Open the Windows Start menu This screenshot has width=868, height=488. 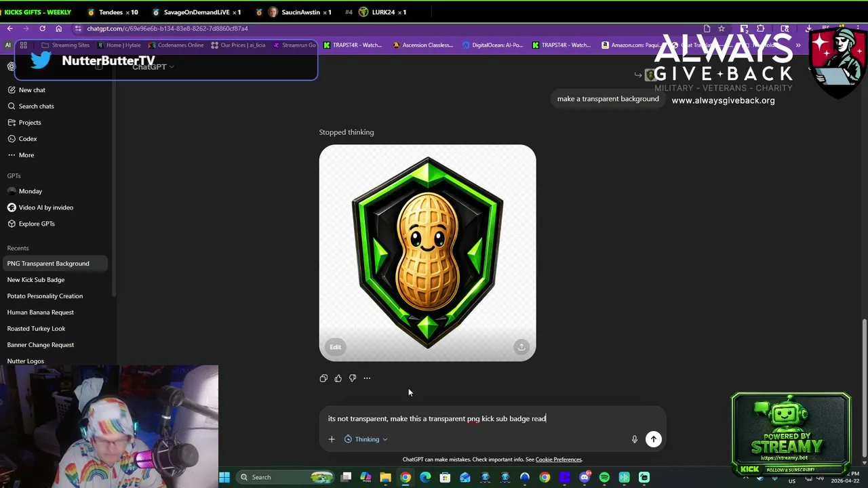[x=224, y=477]
